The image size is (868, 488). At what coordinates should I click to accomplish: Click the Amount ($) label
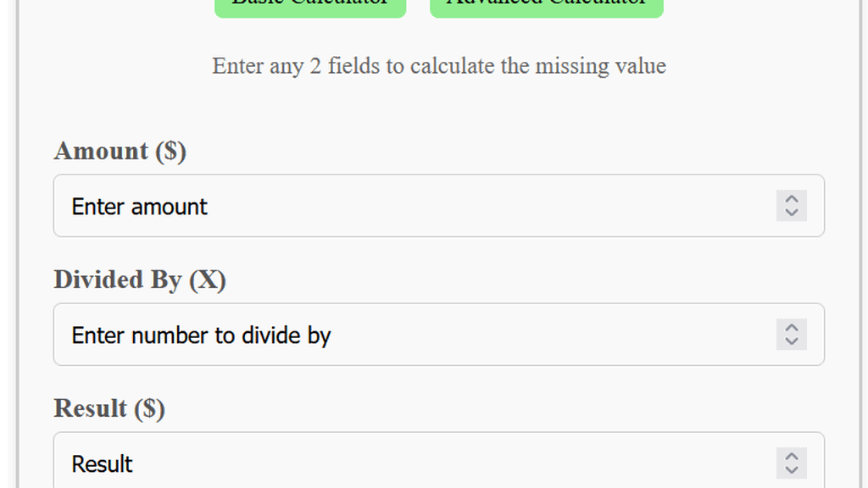(119, 151)
